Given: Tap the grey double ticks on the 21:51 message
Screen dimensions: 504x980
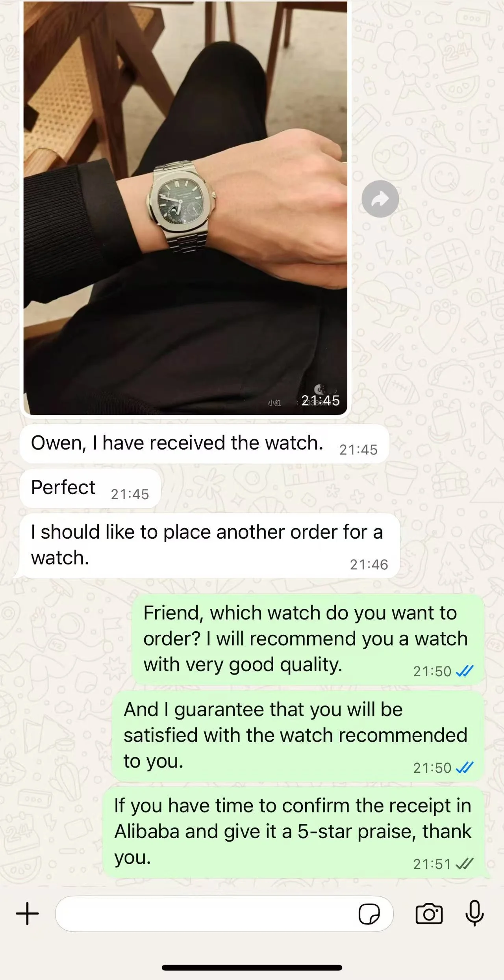Looking at the screenshot, I should tap(464, 864).
